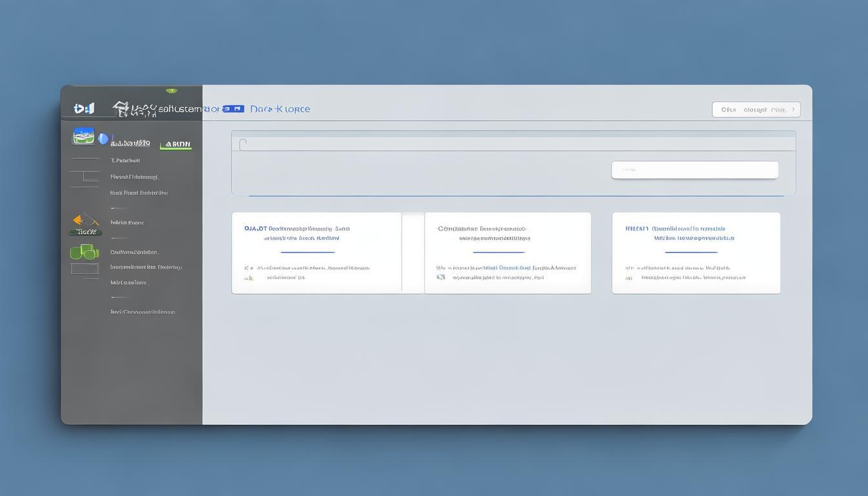The image size is (868, 496).
Task: Click the outlined rectangle icon below green cubes
Action: pyautogui.click(x=84, y=269)
